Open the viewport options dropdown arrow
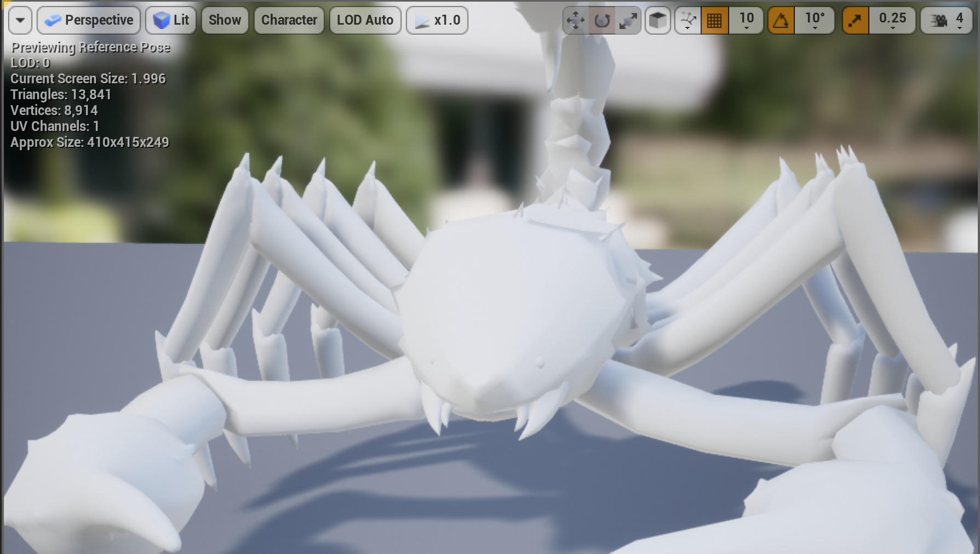Screen dimensions: 980x554 coord(20,20)
